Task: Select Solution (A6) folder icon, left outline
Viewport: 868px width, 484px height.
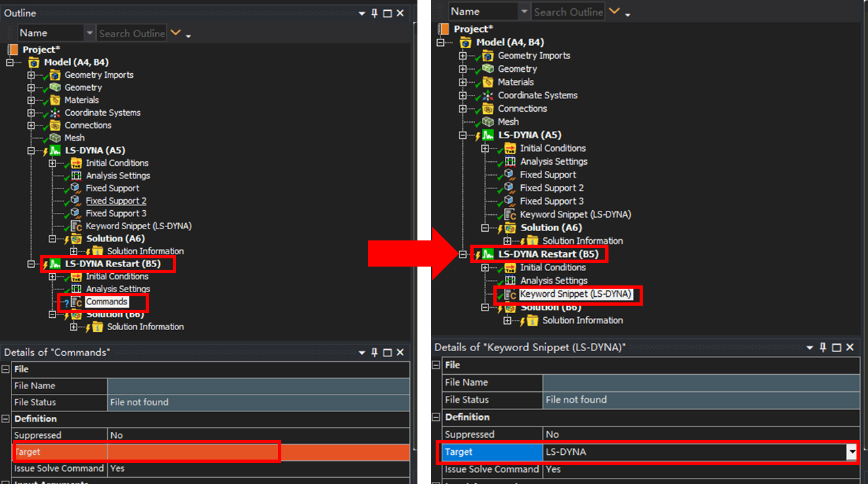Action: [76, 239]
